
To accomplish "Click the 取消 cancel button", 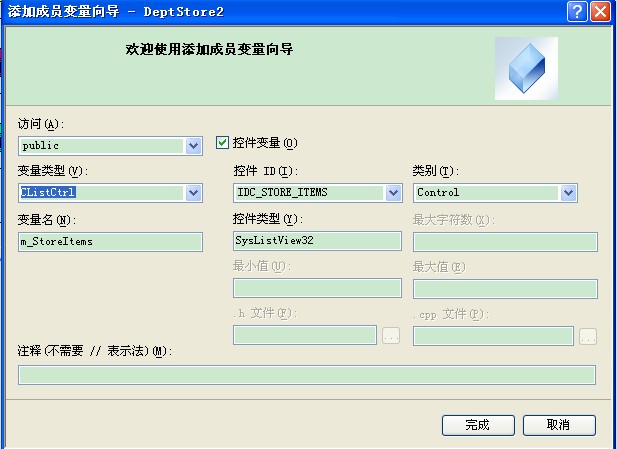I will pos(559,425).
